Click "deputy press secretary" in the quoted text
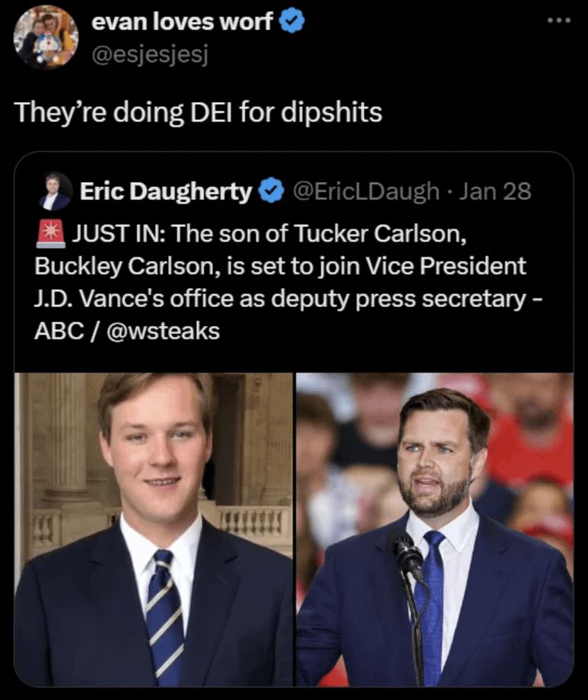Image resolution: width=588 pixels, height=700 pixels. click(x=399, y=299)
